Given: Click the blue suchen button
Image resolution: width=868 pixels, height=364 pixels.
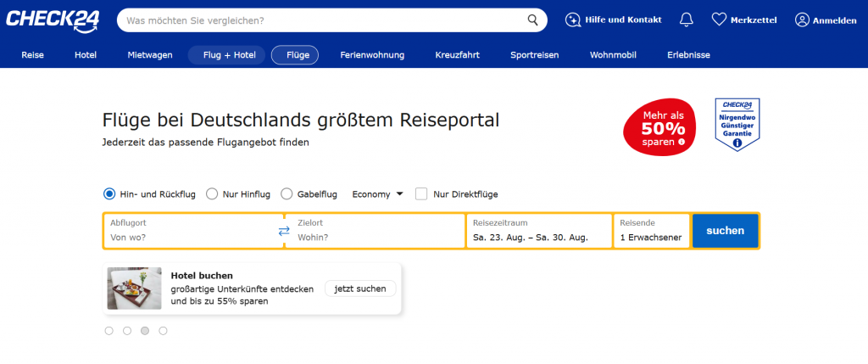Looking at the screenshot, I should point(725,231).
